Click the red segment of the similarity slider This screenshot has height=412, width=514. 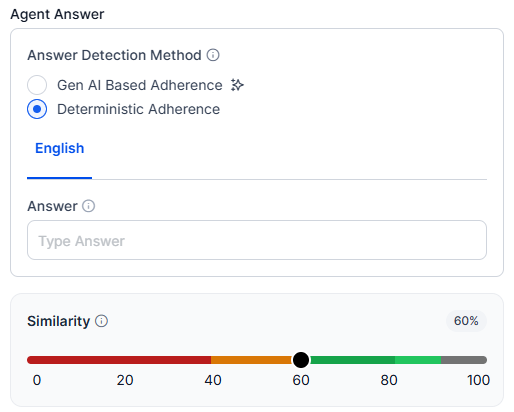[119, 360]
